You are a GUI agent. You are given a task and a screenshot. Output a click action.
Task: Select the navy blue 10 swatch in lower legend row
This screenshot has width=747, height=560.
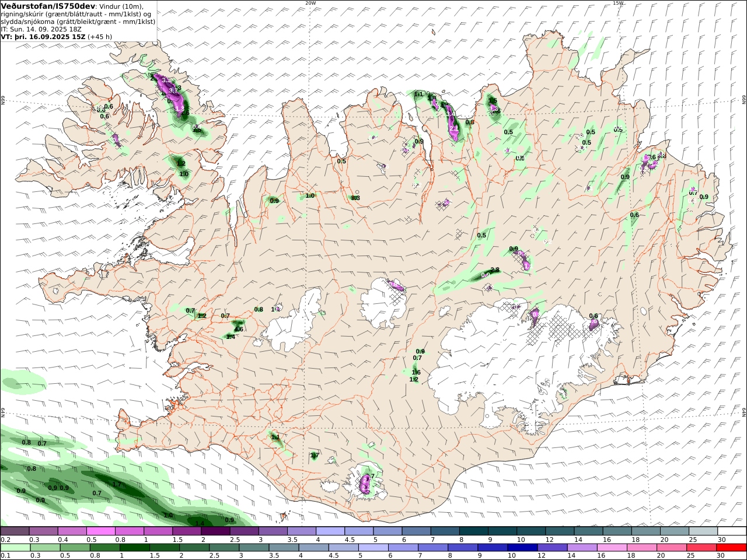pyautogui.click(x=522, y=547)
